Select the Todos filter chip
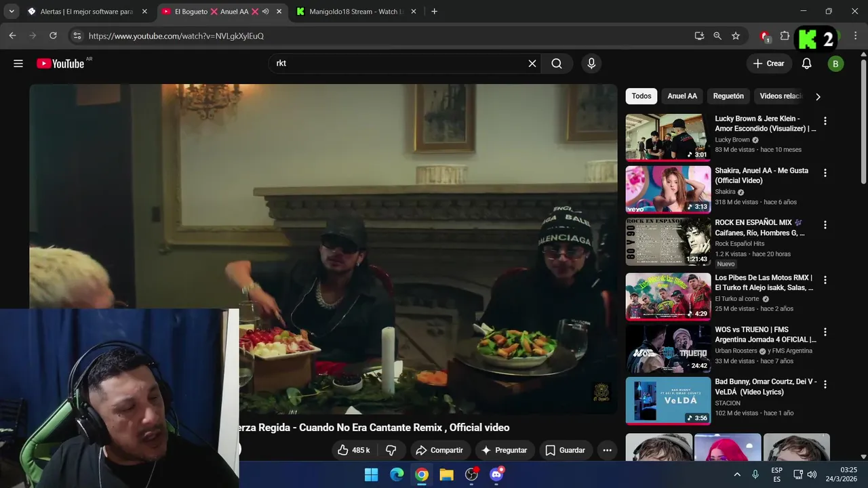 (642, 96)
